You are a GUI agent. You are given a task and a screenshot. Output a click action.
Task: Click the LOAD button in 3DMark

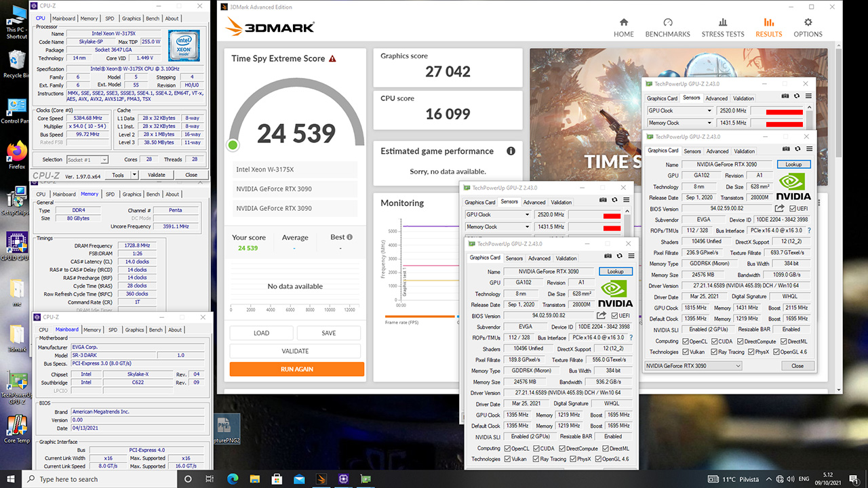click(261, 333)
